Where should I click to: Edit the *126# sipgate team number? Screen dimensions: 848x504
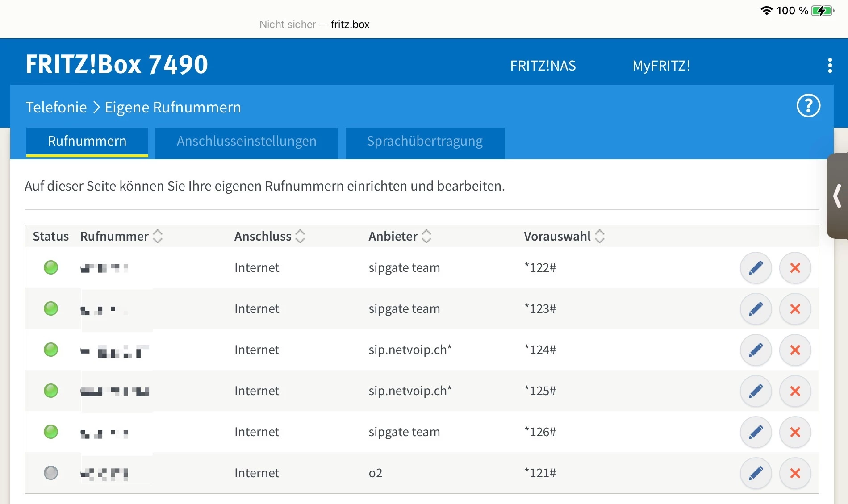tap(756, 432)
